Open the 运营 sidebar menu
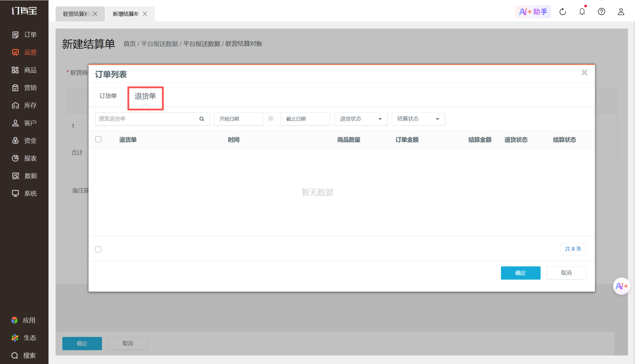Image resolution: width=635 pixels, height=364 pixels. click(x=24, y=53)
